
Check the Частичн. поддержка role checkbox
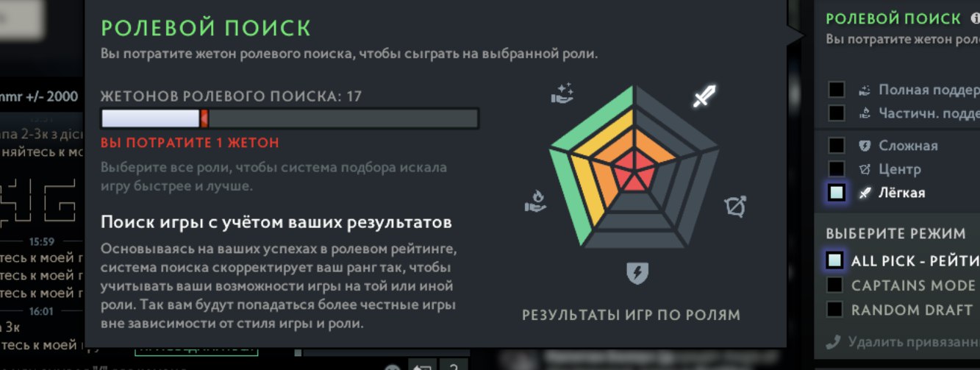[x=836, y=113]
